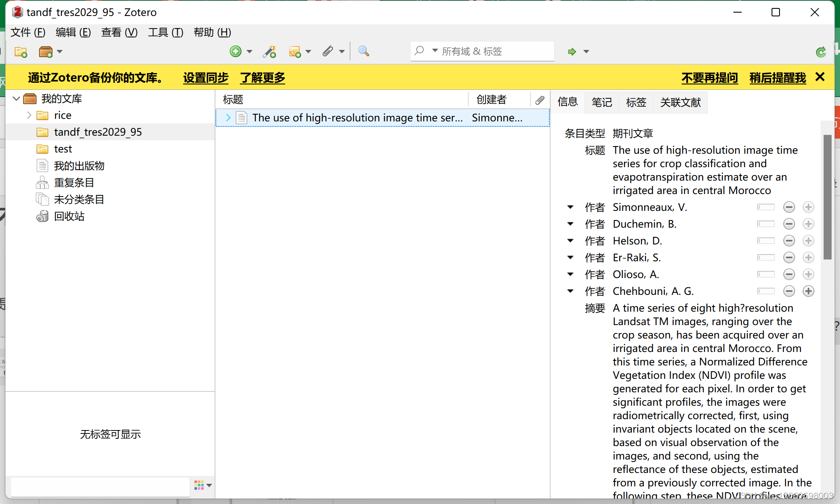Open the locate dropdown arrow
The height and width of the screenshot is (504, 840).
pos(586,52)
